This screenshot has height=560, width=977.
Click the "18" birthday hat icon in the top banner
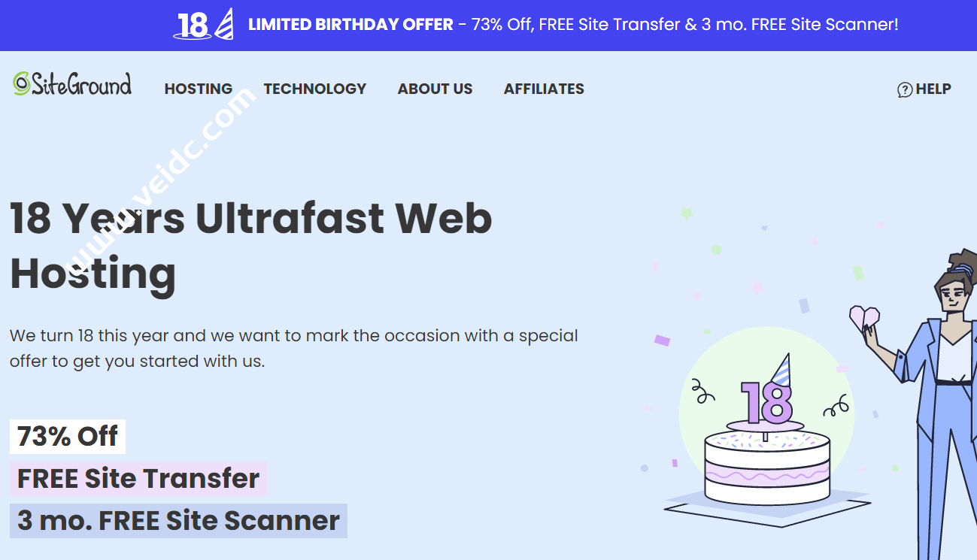coord(202,24)
